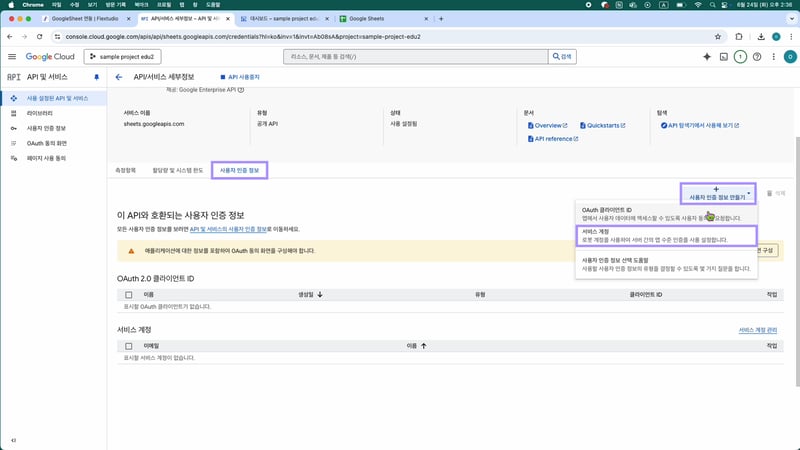Click the Google Cloud logo

point(50,57)
